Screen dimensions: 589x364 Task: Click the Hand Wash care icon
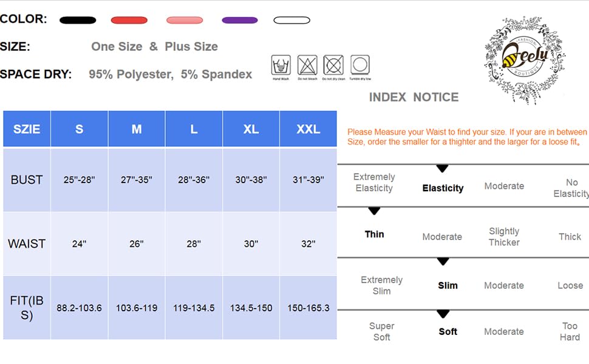(x=281, y=65)
